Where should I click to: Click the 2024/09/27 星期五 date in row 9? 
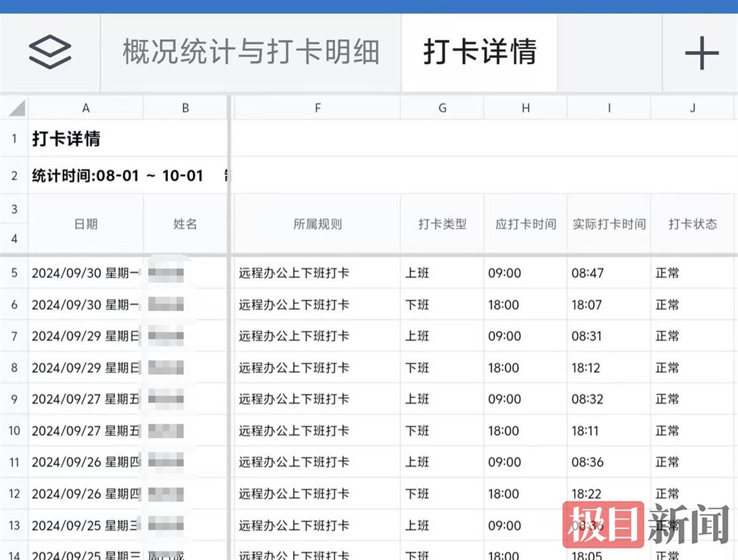pos(86,399)
